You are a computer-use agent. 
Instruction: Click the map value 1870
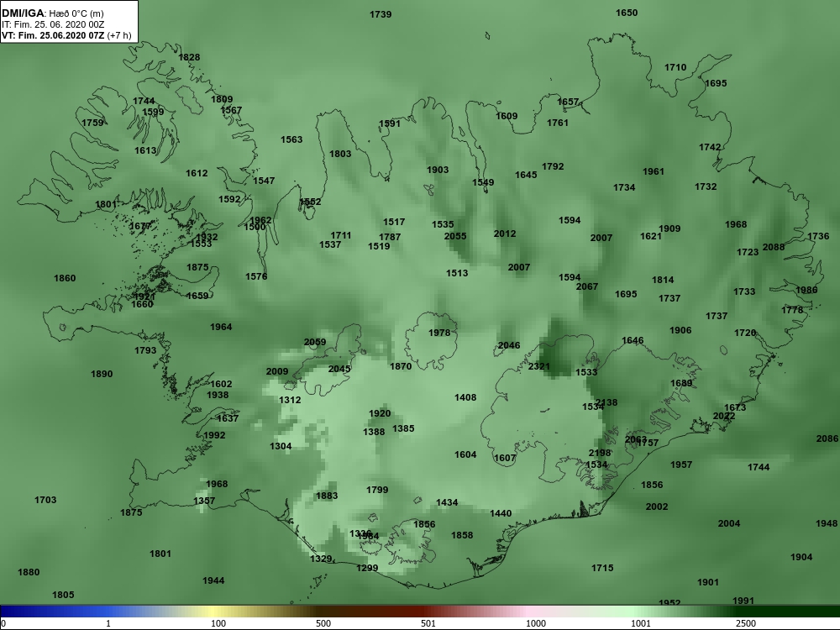click(401, 366)
